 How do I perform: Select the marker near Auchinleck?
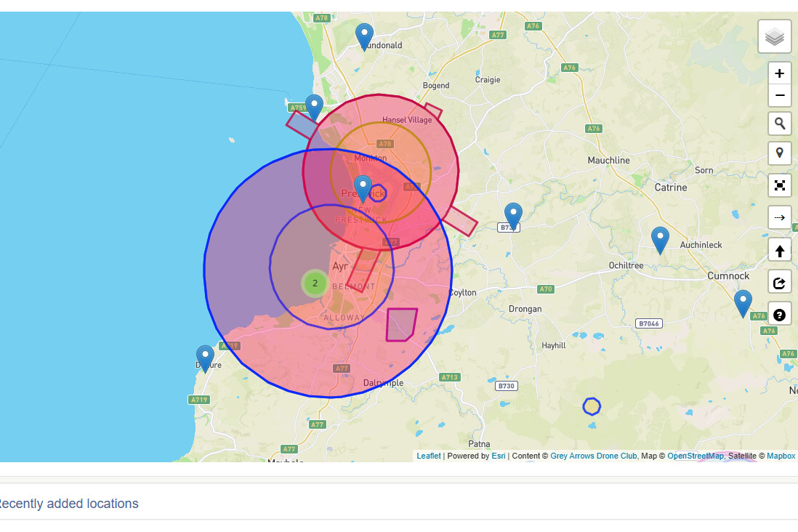pos(660,239)
